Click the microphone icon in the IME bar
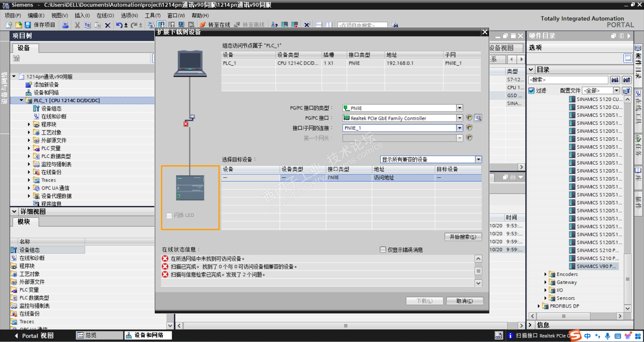 pyautogui.click(x=607, y=336)
